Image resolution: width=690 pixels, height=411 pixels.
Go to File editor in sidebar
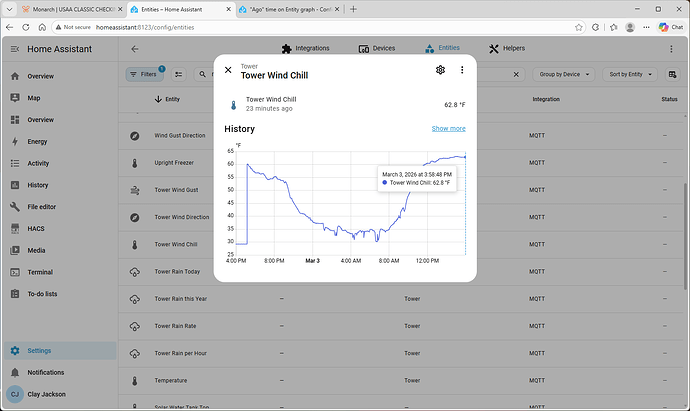[45, 207]
